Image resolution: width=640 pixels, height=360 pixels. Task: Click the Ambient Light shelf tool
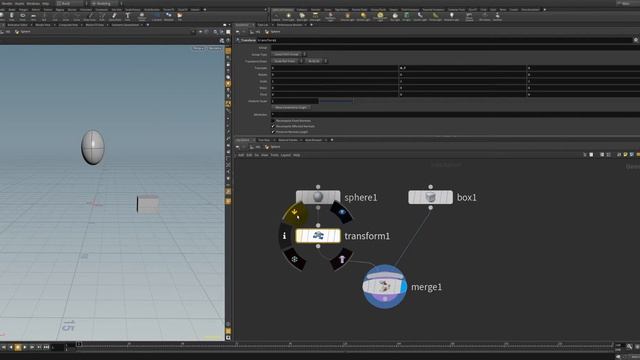(x=451, y=16)
